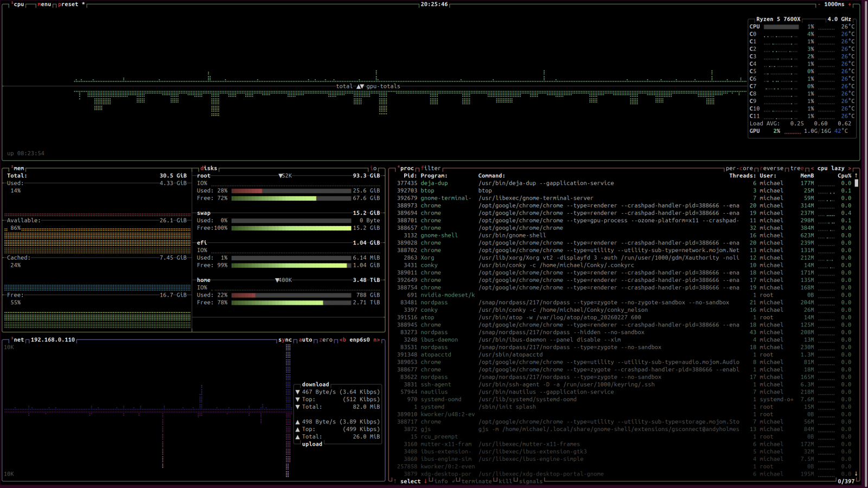Toggle per-core CPU usage in processes
Image resolution: width=868 pixels, height=488 pixels.
(739, 168)
